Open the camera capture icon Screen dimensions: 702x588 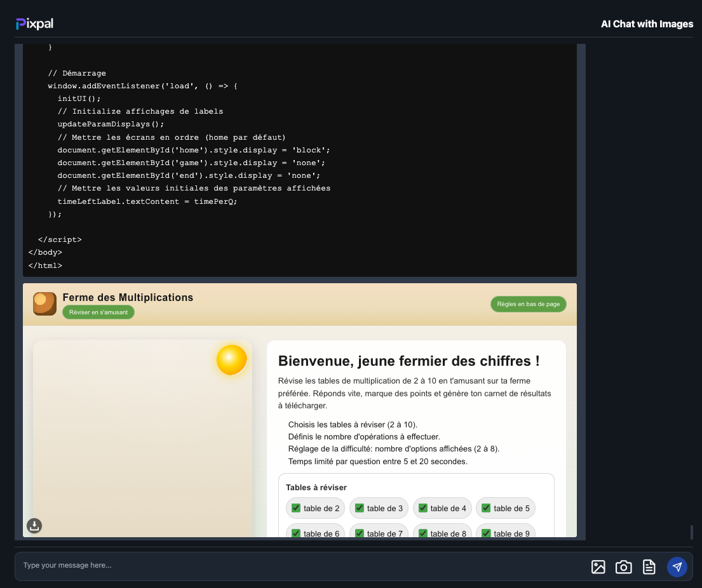coord(623,567)
